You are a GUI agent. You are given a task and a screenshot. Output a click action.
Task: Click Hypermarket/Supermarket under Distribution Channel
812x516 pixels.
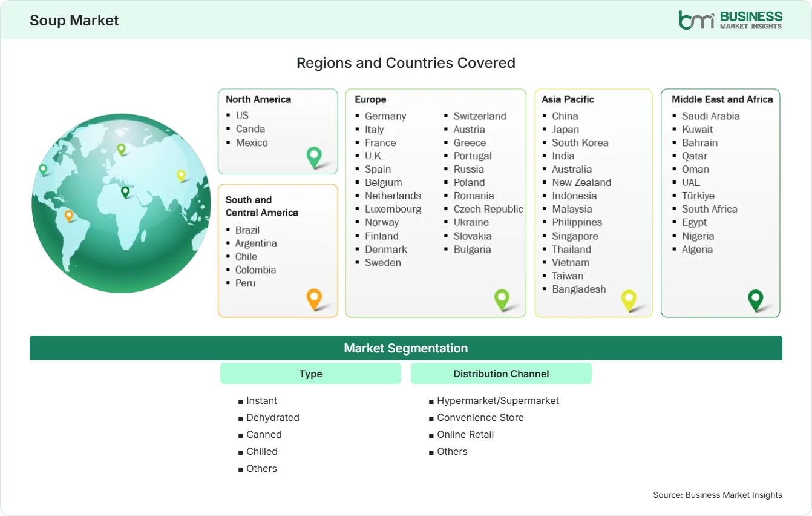(x=498, y=401)
